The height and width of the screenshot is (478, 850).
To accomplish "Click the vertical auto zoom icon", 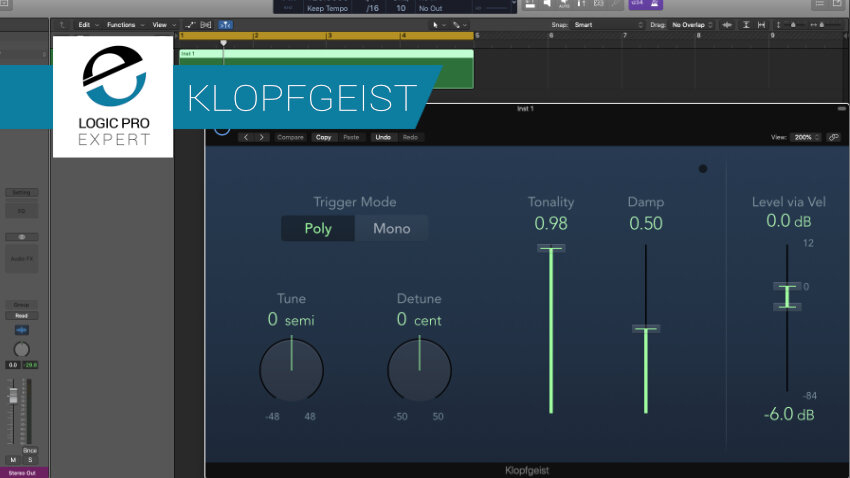I will (746, 25).
